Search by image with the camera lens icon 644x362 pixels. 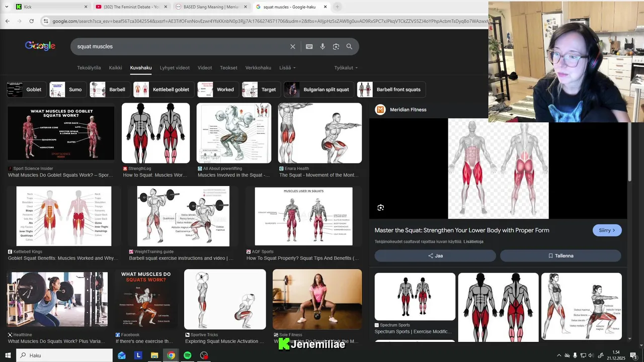click(x=336, y=46)
